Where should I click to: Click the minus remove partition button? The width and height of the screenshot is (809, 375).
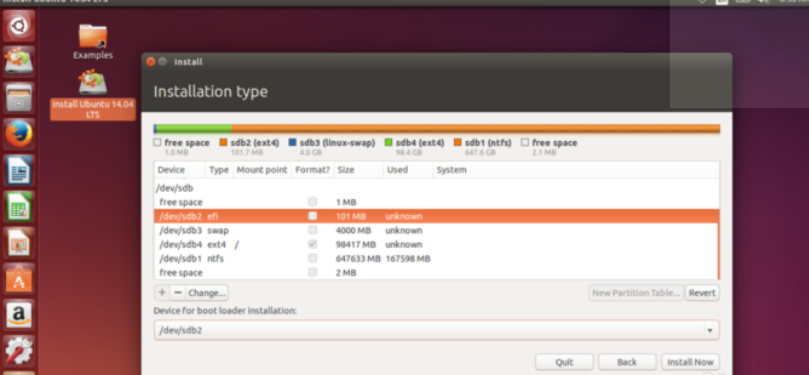[178, 292]
